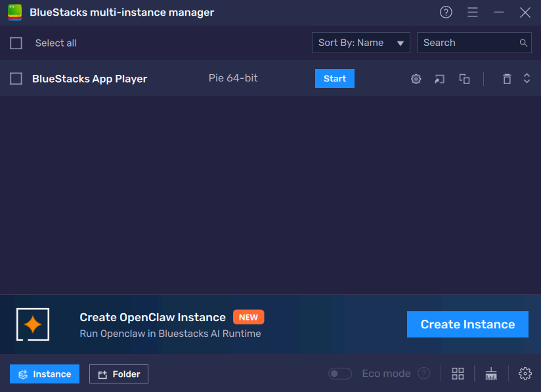The width and height of the screenshot is (541, 392).
Task: Open multi-instance manager settings gear
Action: [x=525, y=374]
